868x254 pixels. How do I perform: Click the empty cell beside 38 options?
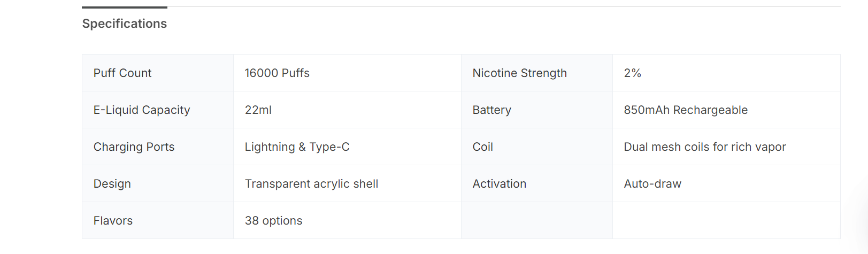(536, 221)
